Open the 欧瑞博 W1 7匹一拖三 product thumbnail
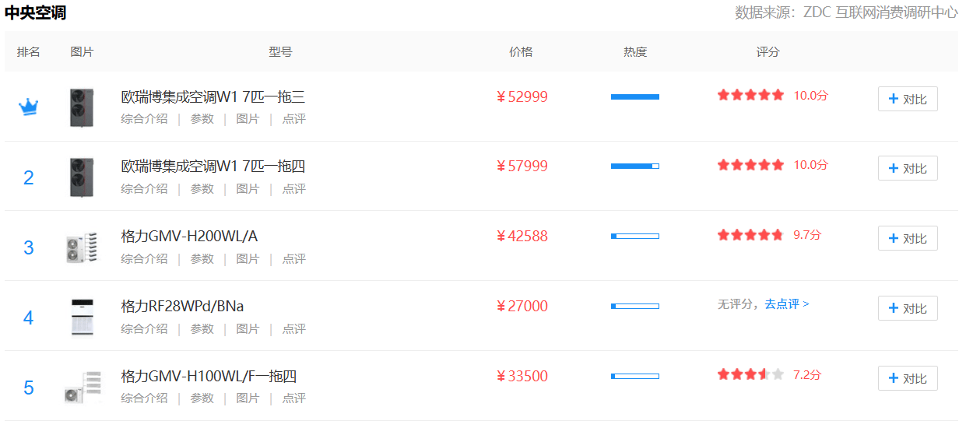The height and width of the screenshot is (428, 980). click(x=81, y=107)
